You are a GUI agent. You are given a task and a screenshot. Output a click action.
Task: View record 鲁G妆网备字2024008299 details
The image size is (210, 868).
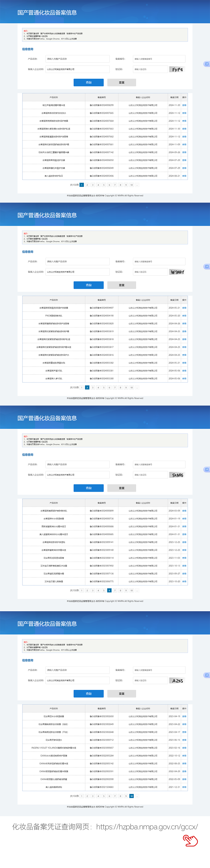tap(184, 105)
